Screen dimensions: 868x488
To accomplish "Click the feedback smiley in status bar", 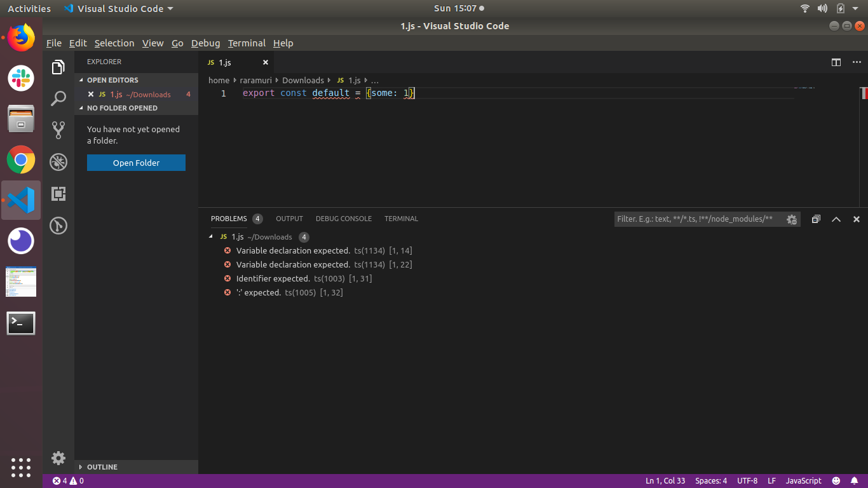I will (x=836, y=481).
